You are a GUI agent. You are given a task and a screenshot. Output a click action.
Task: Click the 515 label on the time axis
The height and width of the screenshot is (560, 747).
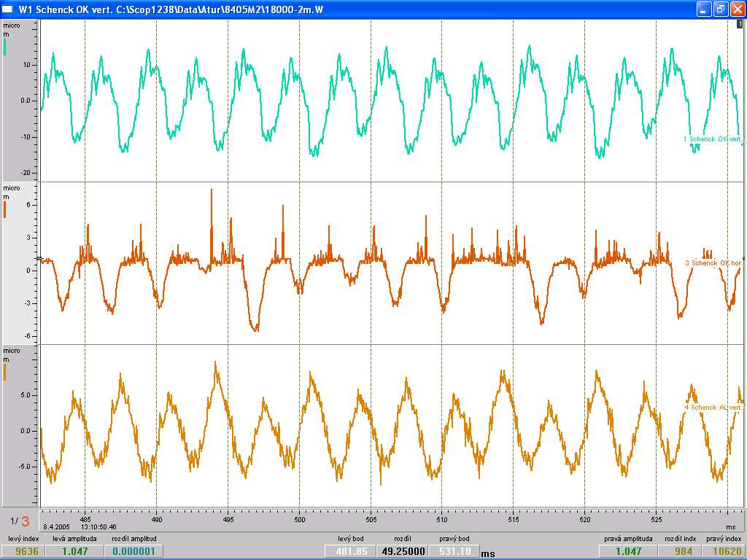[514, 519]
